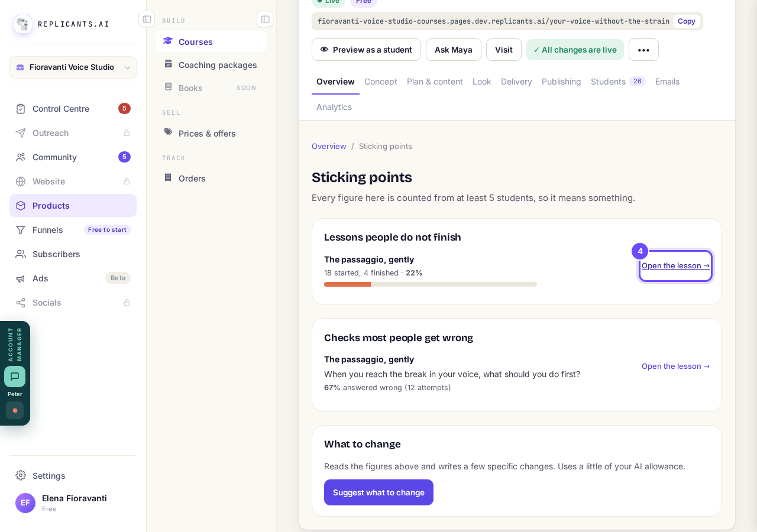Open Control Centre clipboard icon

[x=21, y=109]
